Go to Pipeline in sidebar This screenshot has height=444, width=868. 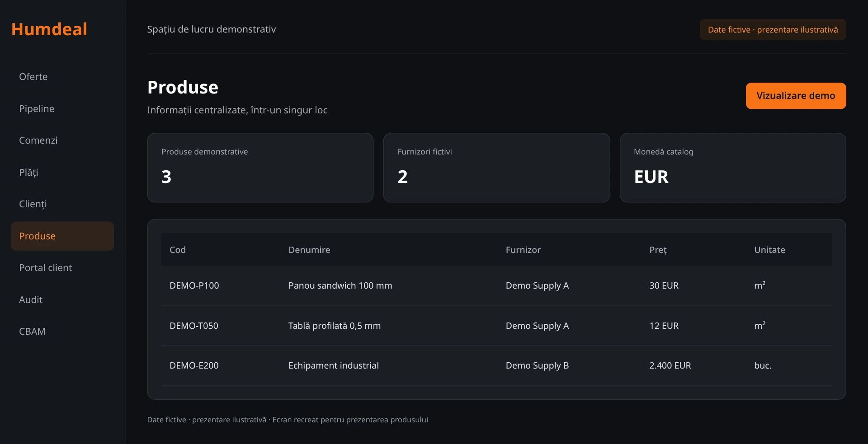[62, 109]
